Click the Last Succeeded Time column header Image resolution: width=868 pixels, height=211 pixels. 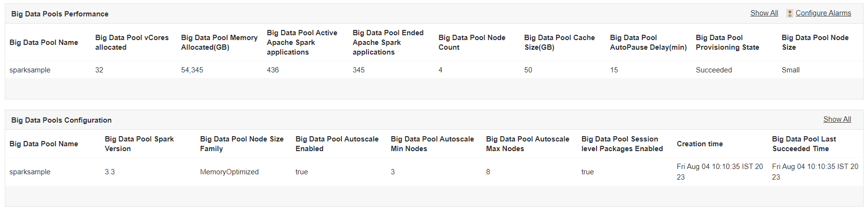click(x=804, y=144)
